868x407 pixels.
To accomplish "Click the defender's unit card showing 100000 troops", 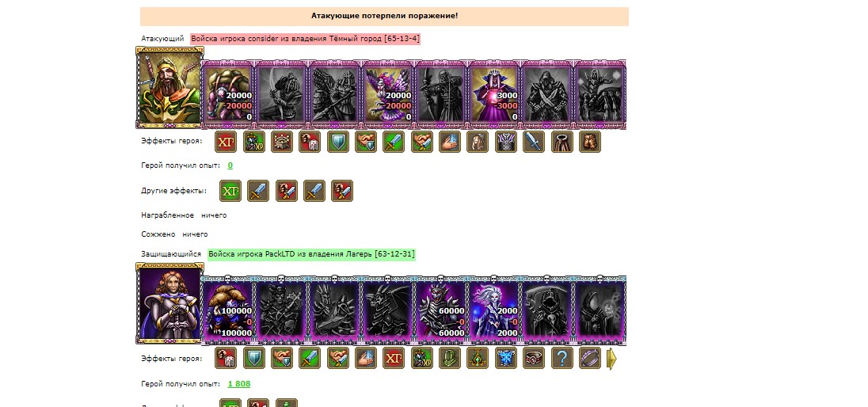I will 227,309.
